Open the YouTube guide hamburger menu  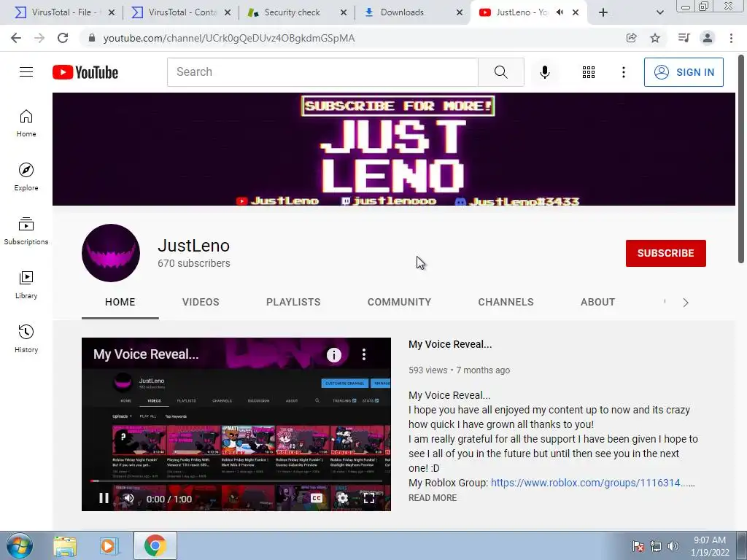(x=26, y=72)
